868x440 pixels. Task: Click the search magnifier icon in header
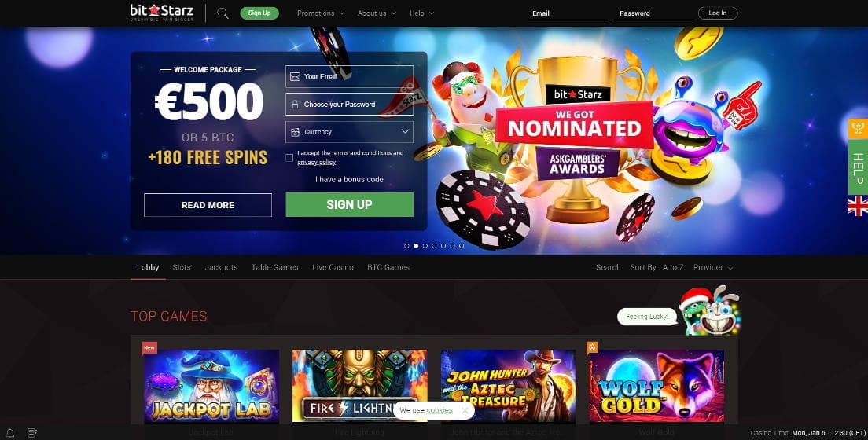223,13
